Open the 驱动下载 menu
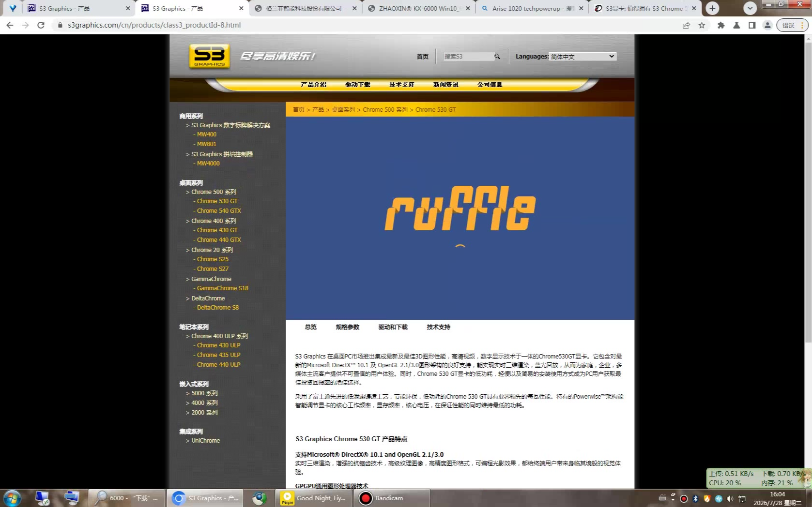Image resolution: width=812 pixels, height=507 pixels. pyautogui.click(x=358, y=84)
